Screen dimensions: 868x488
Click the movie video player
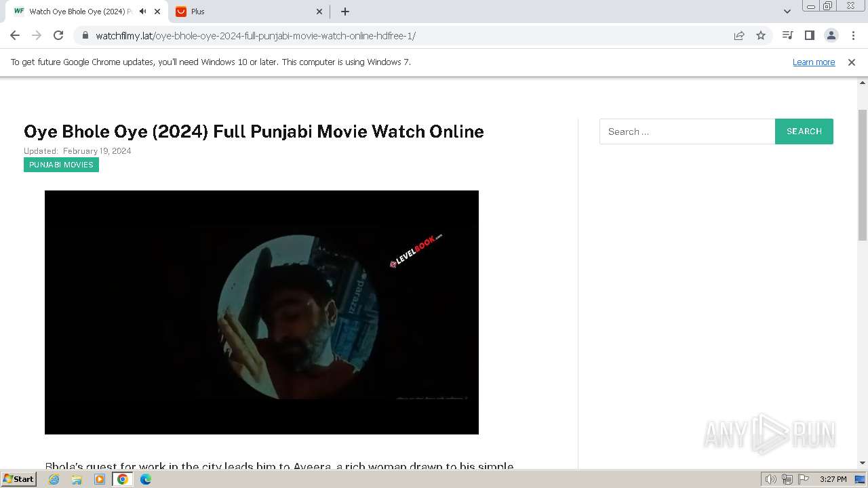tap(262, 312)
